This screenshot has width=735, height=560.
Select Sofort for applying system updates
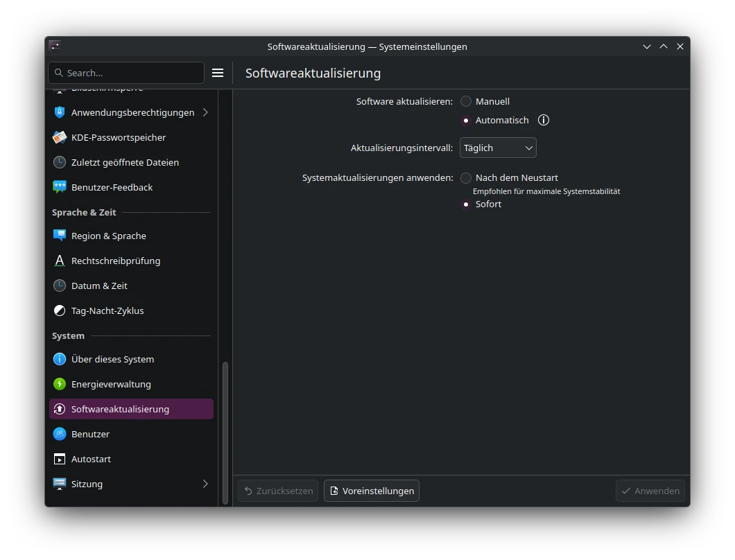pyautogui.click(x=466, y=204)
